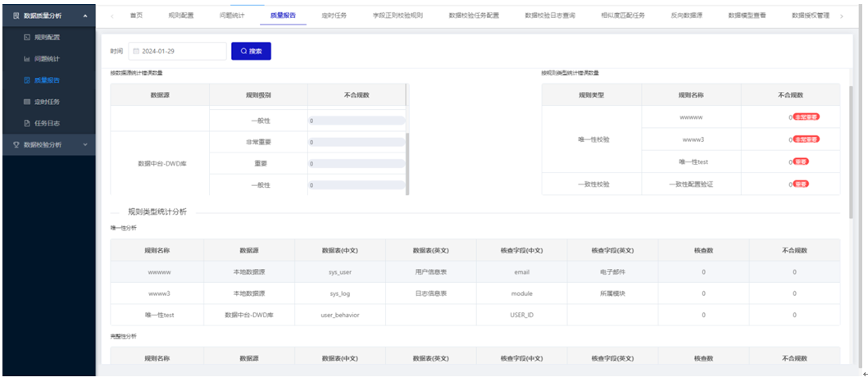Viewport: 868px width, 382px height.
Task: Click the 任务日志 document icon in sidebar
Action: click(x=26, y=124)
